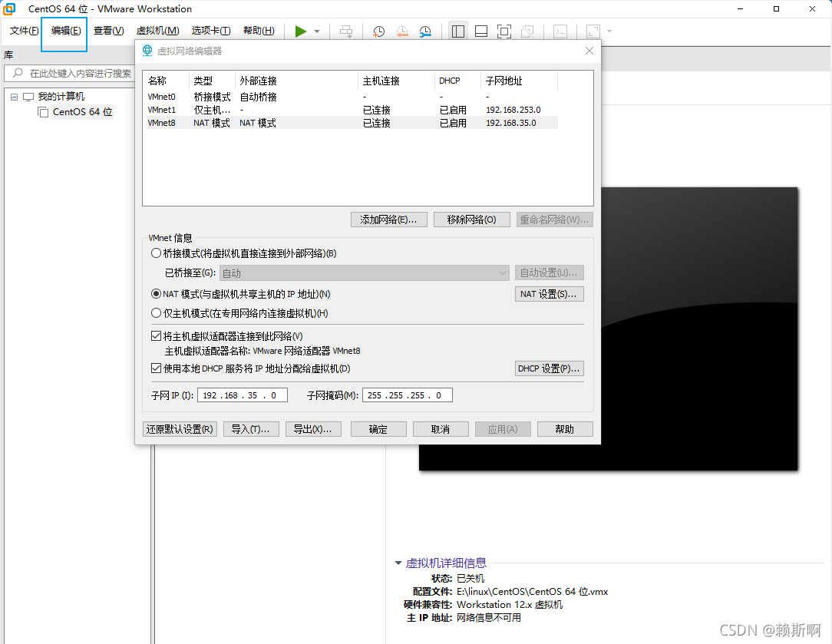
Task: Click the DHCP 设置(P)... button
Action: [550, 368]
